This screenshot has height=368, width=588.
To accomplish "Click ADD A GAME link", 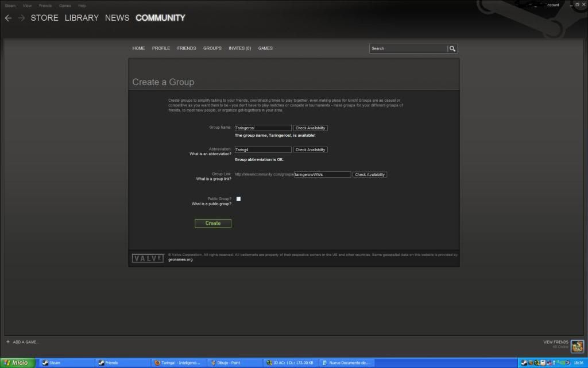I will point(25,342).
